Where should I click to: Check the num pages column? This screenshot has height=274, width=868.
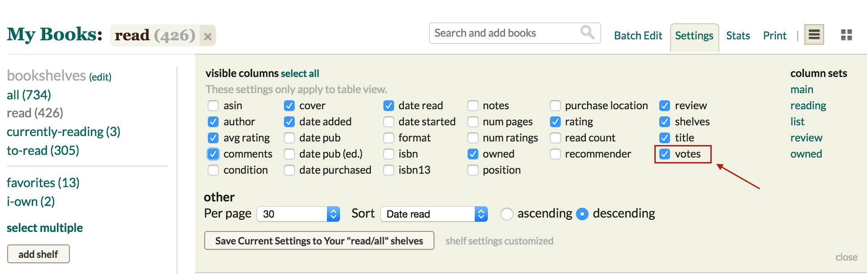(473, 122)
